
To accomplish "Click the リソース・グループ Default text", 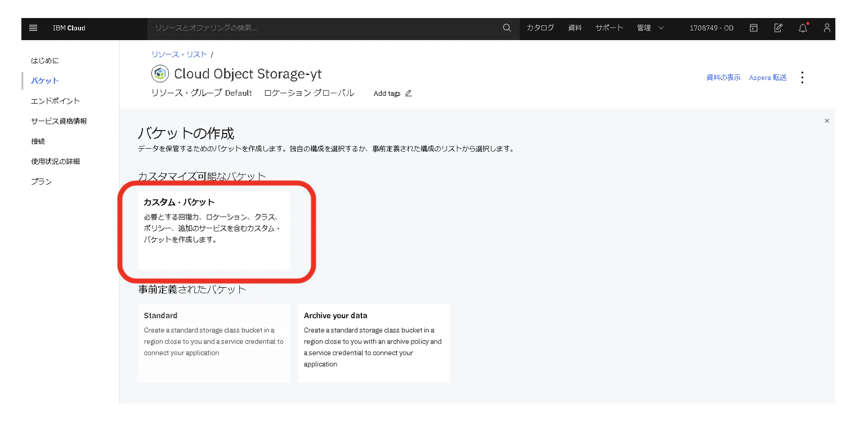I will pos(202,93).
